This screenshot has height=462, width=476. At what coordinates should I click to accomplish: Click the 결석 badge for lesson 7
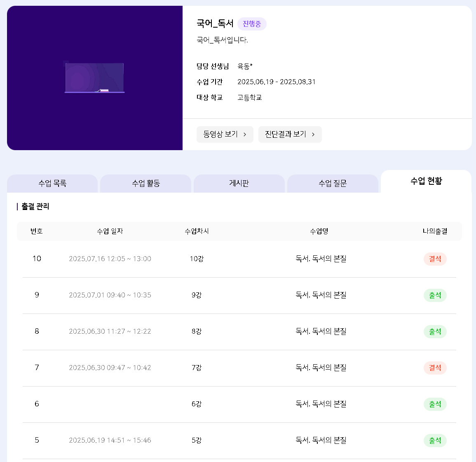point(435,368)
